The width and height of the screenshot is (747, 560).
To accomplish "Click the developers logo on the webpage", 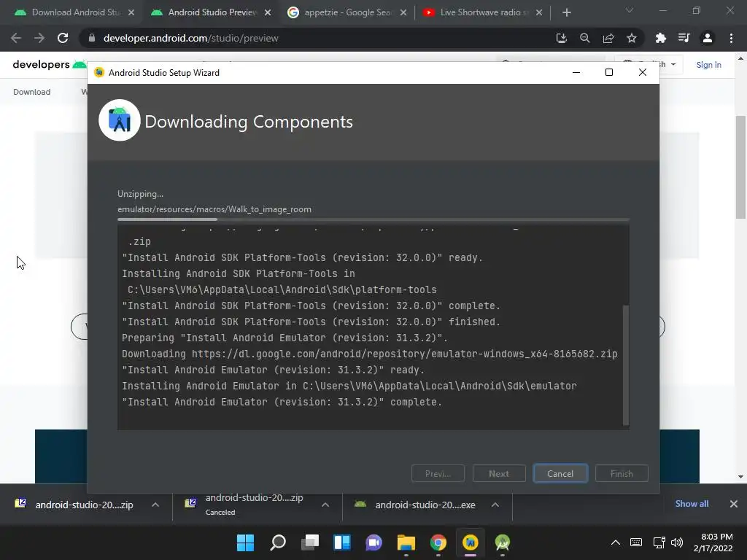I will pyautogui.click(x=49, y=64).
